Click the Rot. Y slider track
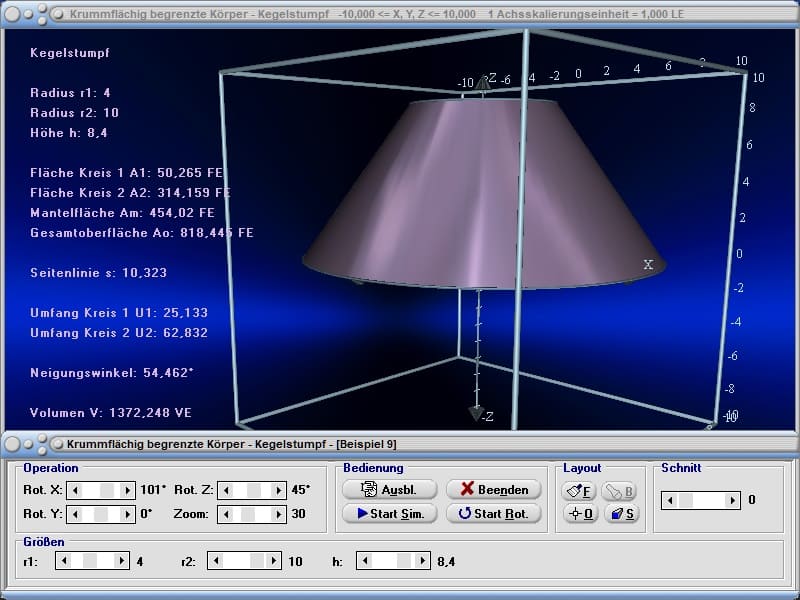Image resolution: width=800 pixels, height=600 pixels. 101,514
